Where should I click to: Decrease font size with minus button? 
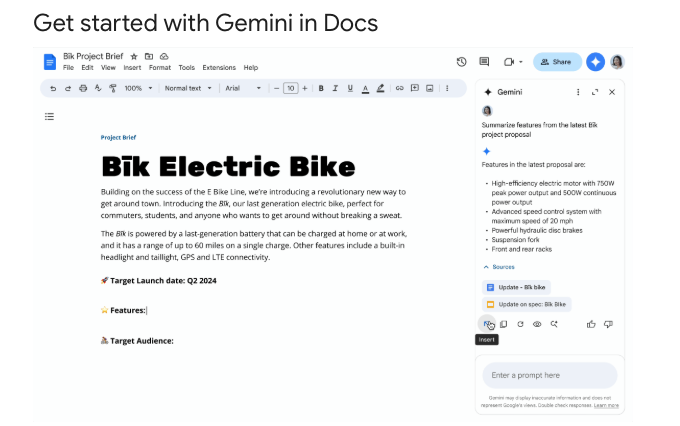(276, 88)
